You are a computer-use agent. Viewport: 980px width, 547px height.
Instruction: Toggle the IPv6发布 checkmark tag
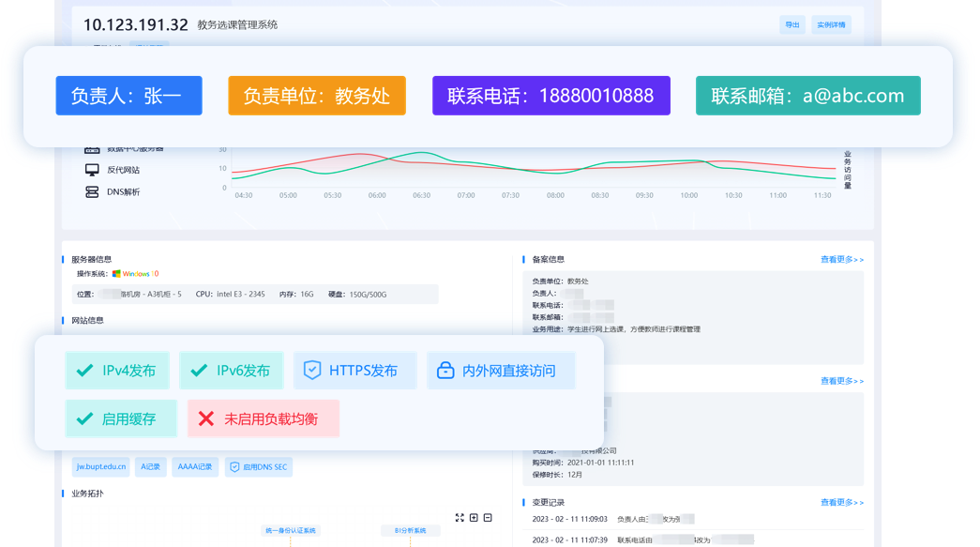click(x=231, y=371)
